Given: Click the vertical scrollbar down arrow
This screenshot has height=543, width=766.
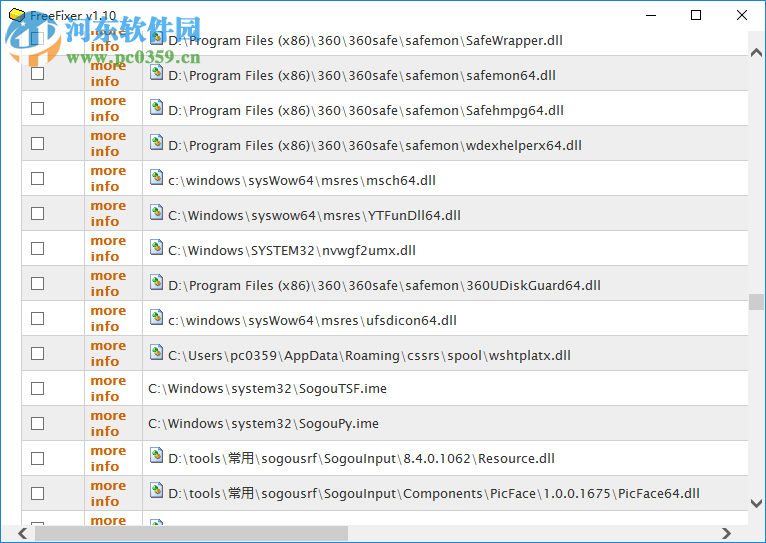Looking at the screenshot, I should [756, 503].
